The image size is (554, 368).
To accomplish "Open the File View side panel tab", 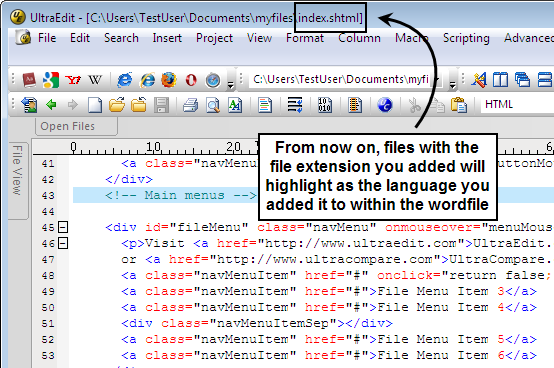I will [x=18, y=170].
